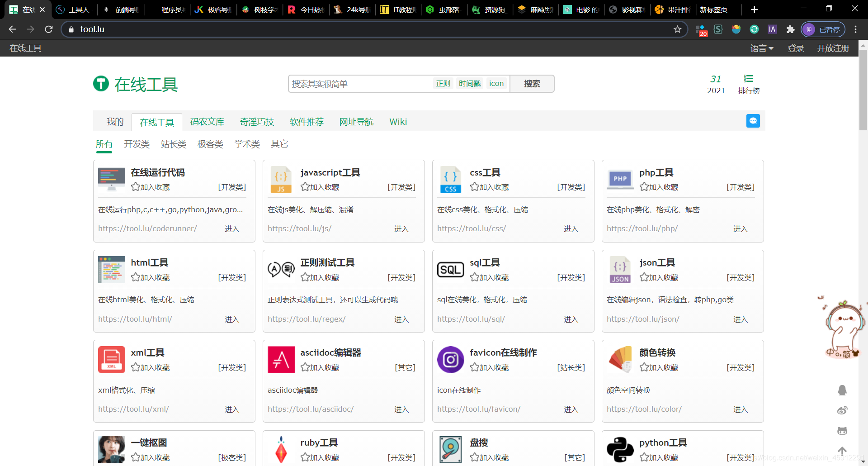This screenshot has width=868, height=466.
Task: Toggle 加入收藏 star for json工具
Action: coord(644,277)
